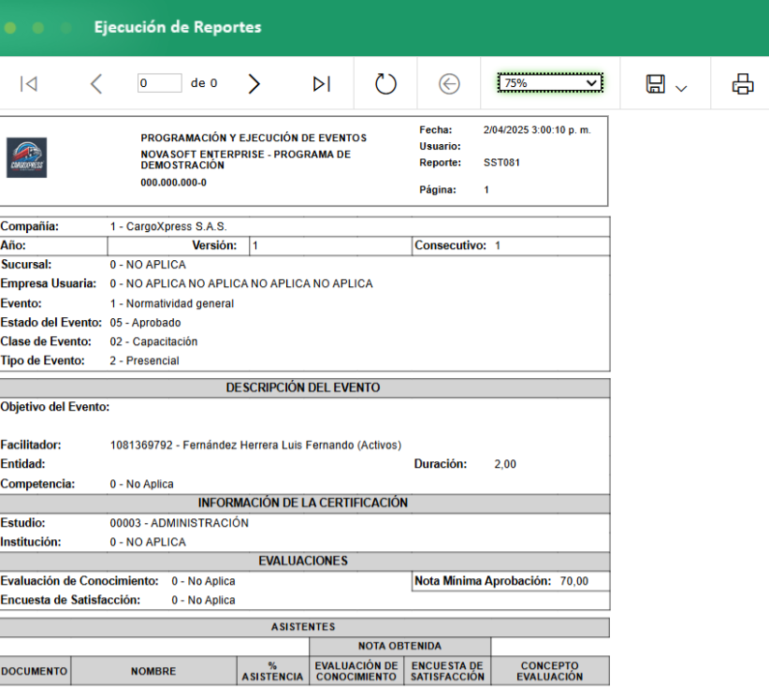Click company value '1 - CargoXpress S.A.S.'
This screenshot has height=700, width=769.
coord(168,226)
